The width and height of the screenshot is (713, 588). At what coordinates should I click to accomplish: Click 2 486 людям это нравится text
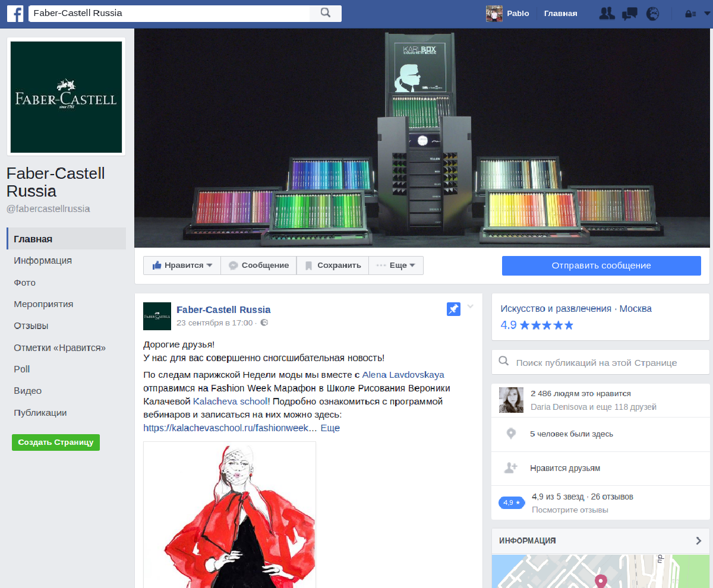[581, 394]
